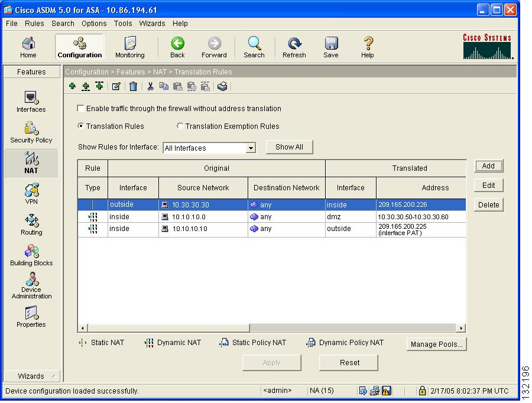
Task: Refresh the device configuration
Action: pos(294,47)
